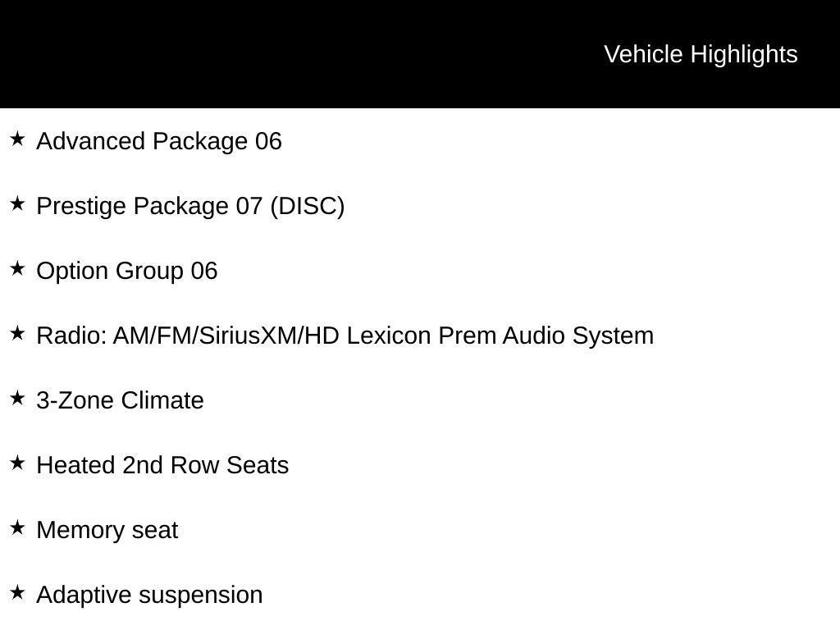
Task: Click the star bullet before the Radio entry
Action: (17, 334)
